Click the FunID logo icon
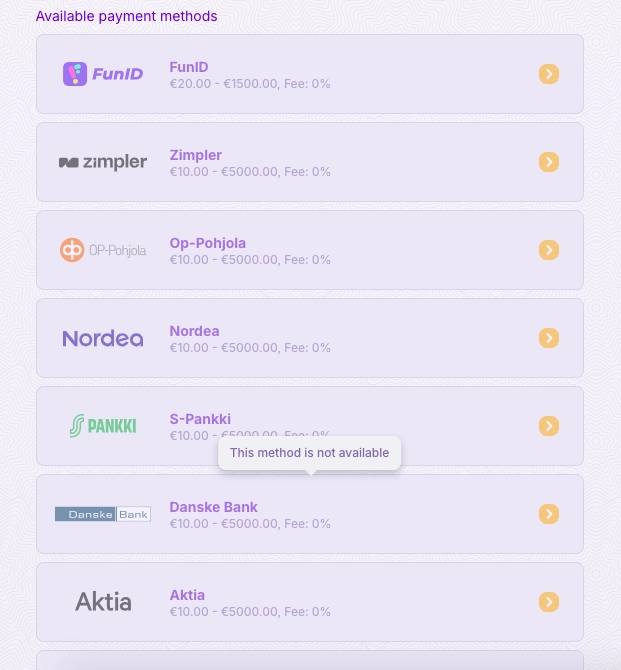 pyautogui.click(x=75, y=74)
